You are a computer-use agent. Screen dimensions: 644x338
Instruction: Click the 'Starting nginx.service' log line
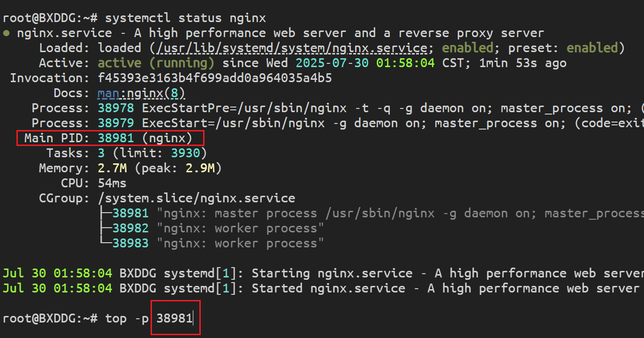point(323,273)
